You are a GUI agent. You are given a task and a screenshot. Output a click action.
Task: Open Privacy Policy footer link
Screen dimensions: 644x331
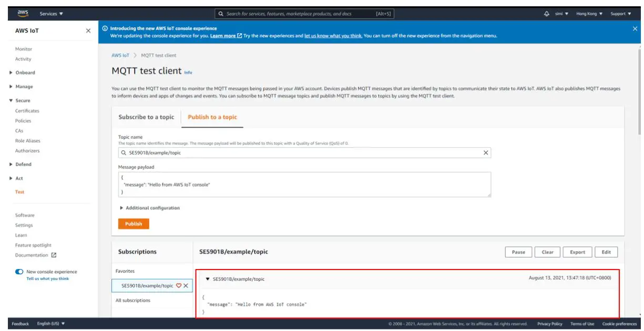550,324
